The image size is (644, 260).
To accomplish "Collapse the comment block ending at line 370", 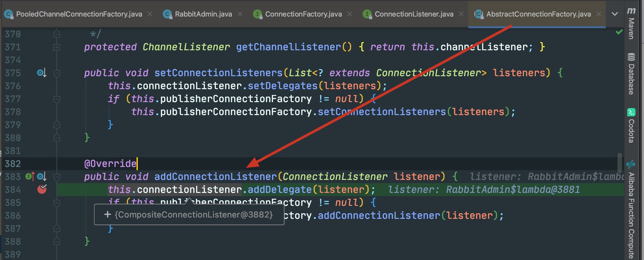I will click(56, 34).
